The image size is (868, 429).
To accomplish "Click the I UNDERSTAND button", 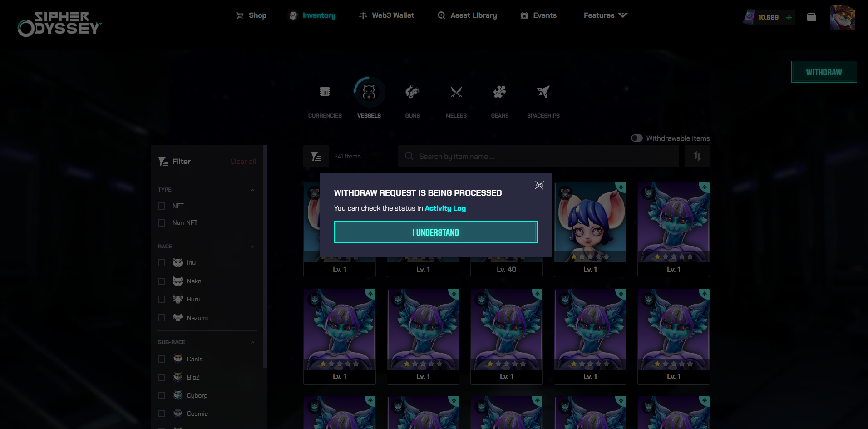I will 436,232.
